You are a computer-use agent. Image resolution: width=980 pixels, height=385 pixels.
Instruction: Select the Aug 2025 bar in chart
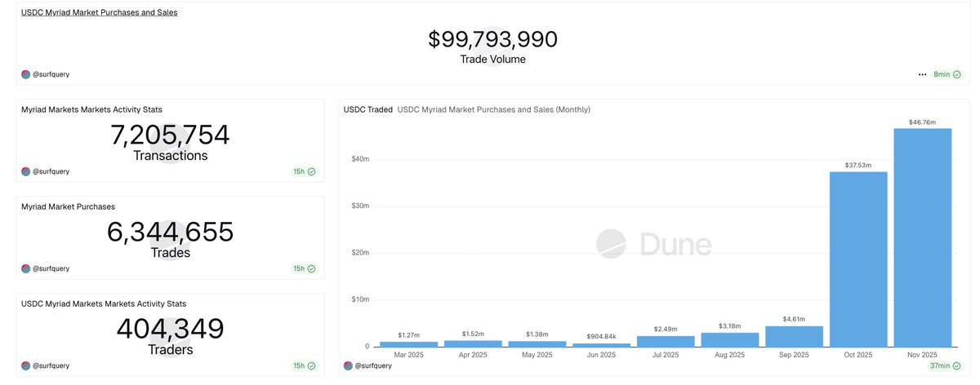click(730, 339)
